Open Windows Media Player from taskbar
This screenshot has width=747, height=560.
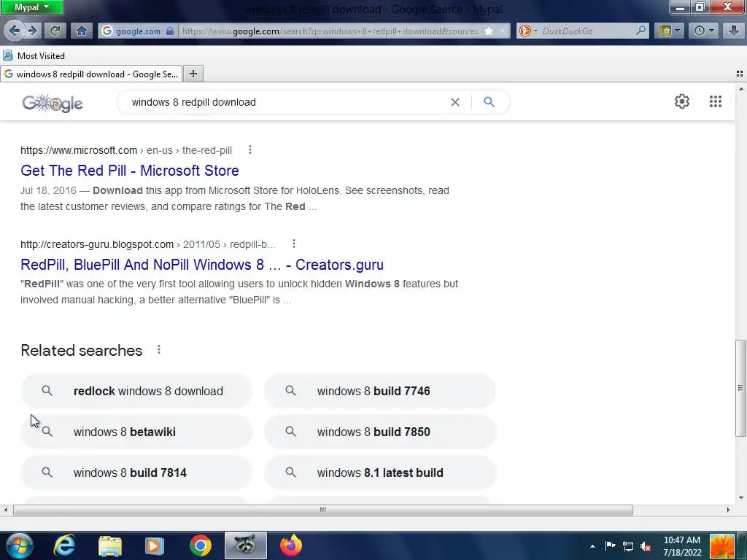(154, 545)
